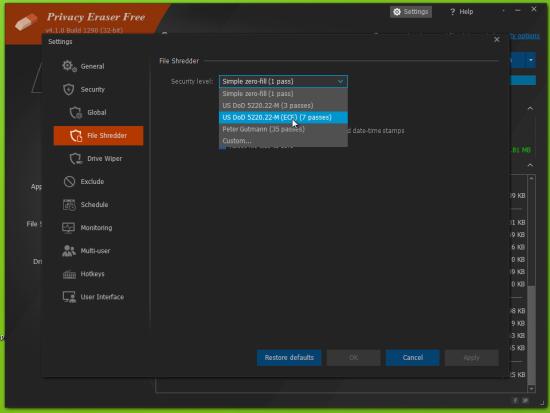Choose US DoD 5220.22-M (ECE) (7 passes)
Screen dimensions: 550x413
pos(283,118)
